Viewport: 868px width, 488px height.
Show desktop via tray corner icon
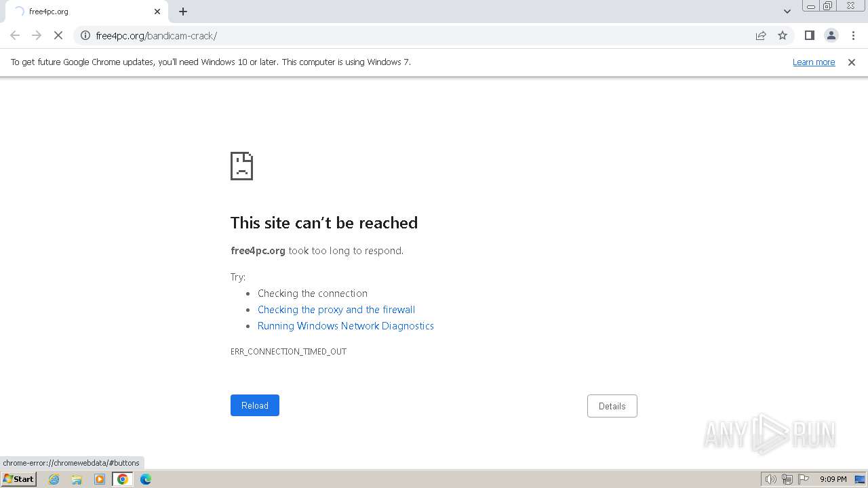tap(860, 479)
